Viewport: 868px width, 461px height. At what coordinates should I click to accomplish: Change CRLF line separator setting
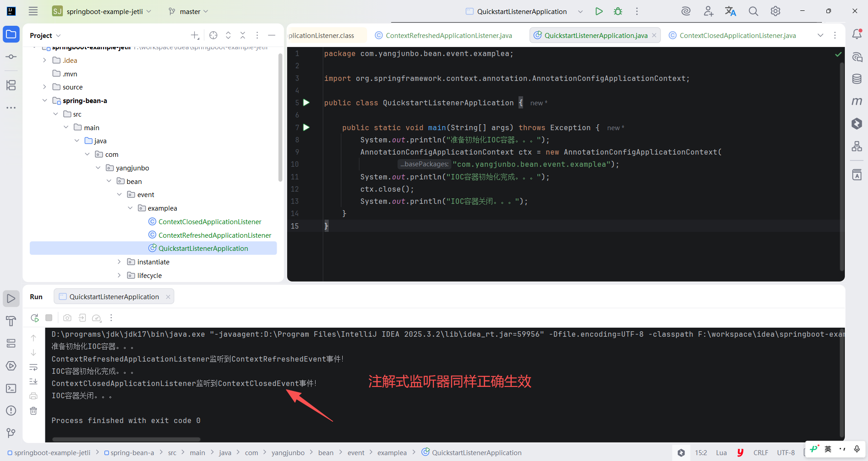[760, 452]
